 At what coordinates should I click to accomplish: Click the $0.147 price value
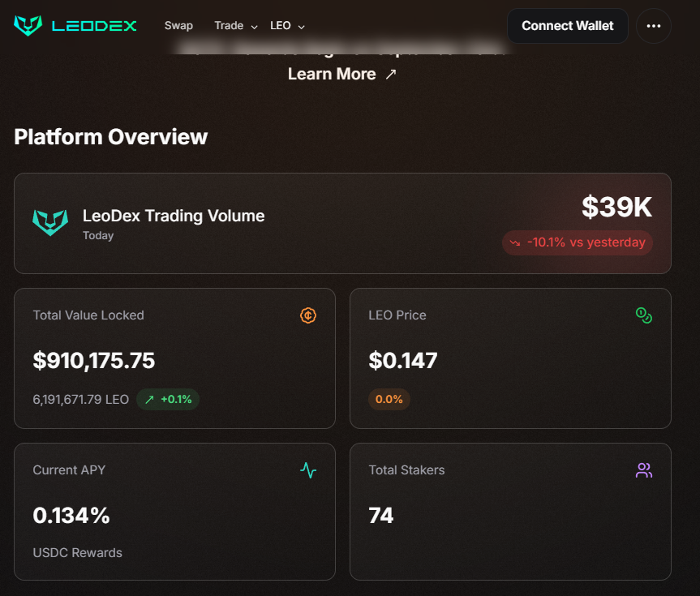[x=402, y=360]
